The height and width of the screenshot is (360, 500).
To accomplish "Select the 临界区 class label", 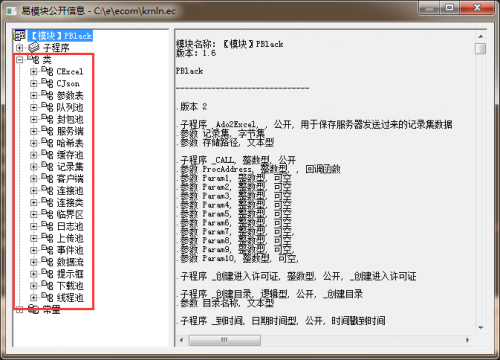I will pos(70,214).
